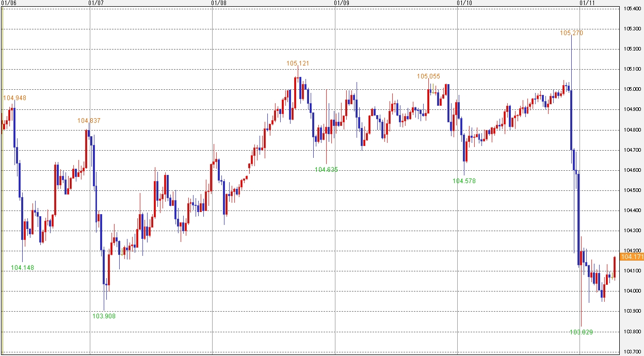
Task: Select the 104.148 low label
Action: [x=22, y=268]
